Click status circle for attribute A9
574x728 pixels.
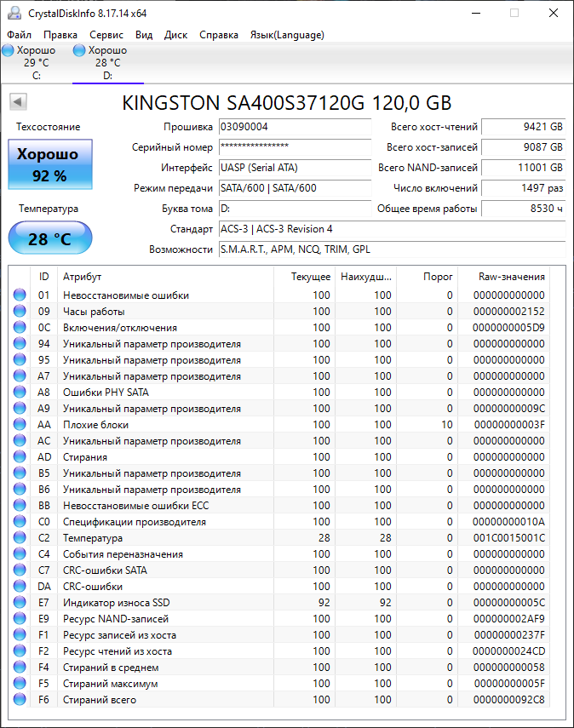pos(20,408)
